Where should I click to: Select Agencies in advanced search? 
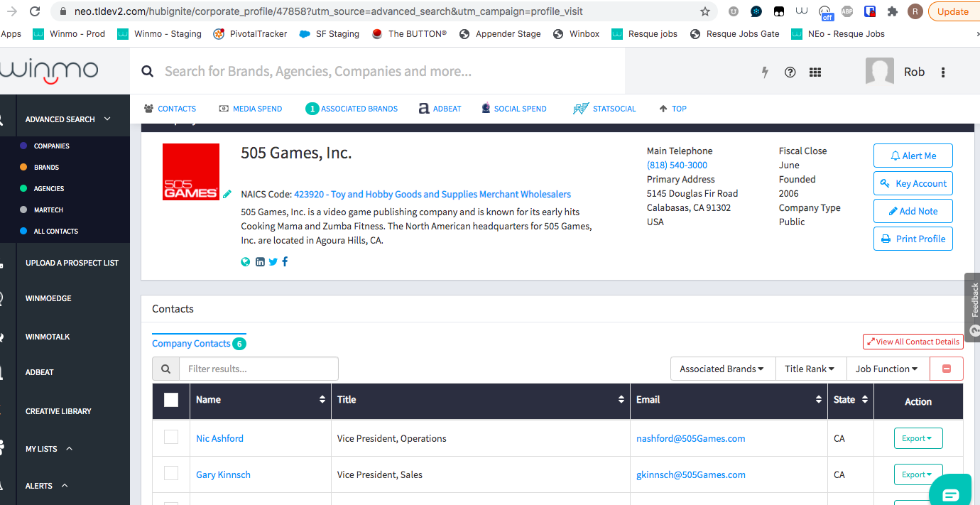pyautogui.click(x=49, y=188)
